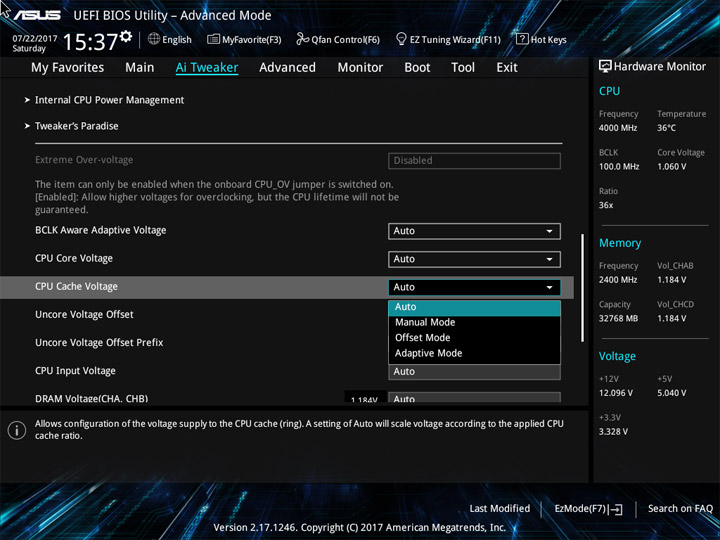The height and width of the screenshot is (540, 720).
Task: Choose Auto in the dropdown list
Action: pos(474,307)
